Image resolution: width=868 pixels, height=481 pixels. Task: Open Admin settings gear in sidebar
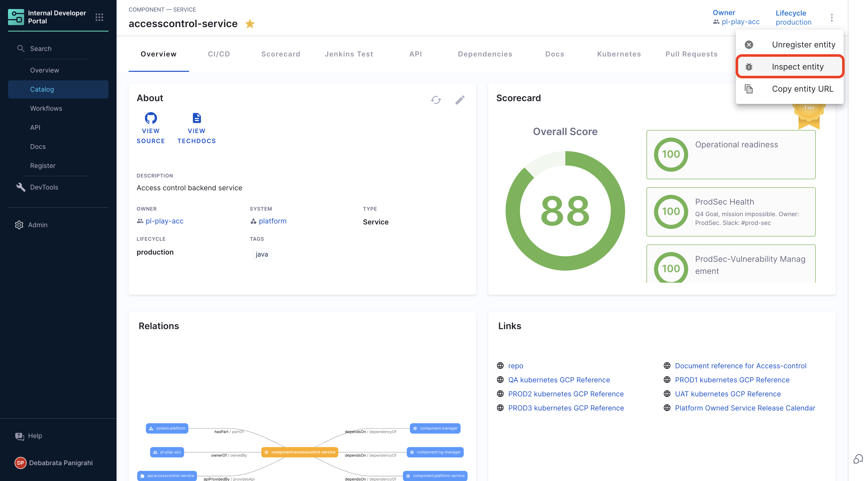[37, 225]
